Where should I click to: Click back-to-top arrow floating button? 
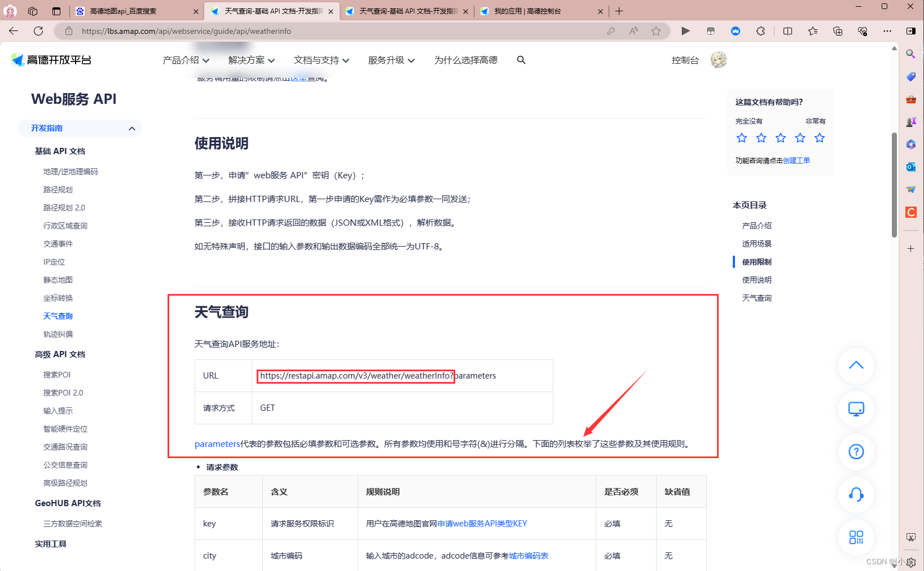pos(856,366)
